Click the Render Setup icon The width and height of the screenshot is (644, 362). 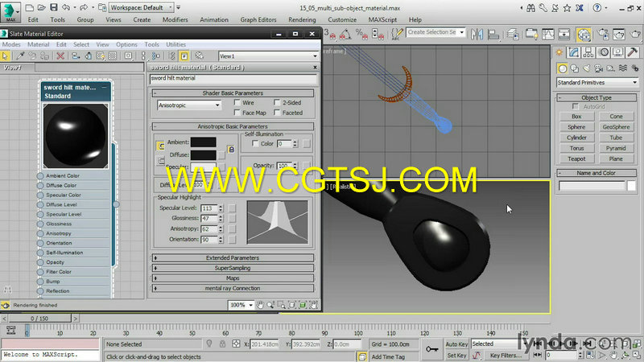[x=602, y=34]
